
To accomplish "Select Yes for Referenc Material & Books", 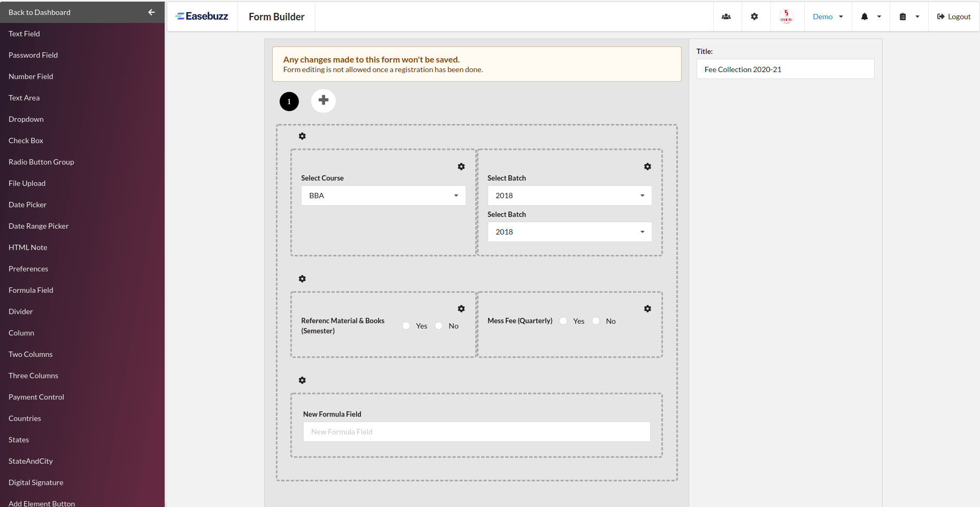I will (406, 326).
